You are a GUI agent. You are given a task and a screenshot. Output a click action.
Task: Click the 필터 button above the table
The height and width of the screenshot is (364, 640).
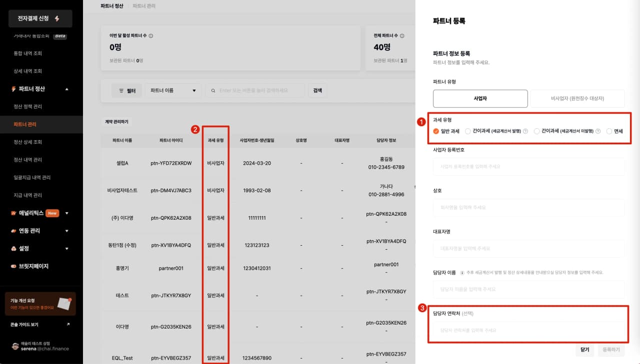[127, 91]
